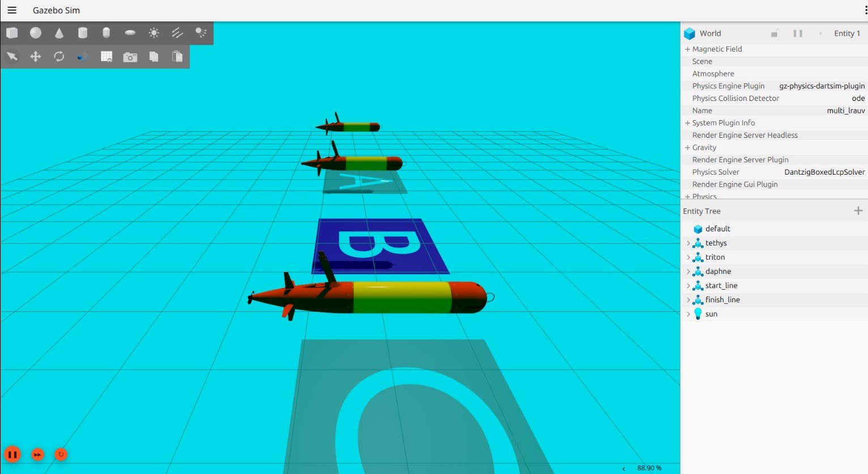
Task: Expand the daphne entity
Action: pos(688,272)
